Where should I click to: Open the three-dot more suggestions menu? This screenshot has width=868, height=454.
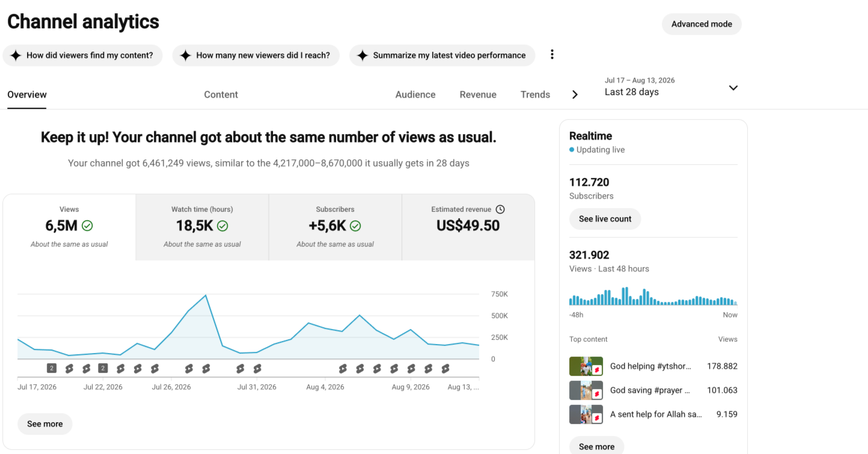pyautogui.click(x=552, y=55)
